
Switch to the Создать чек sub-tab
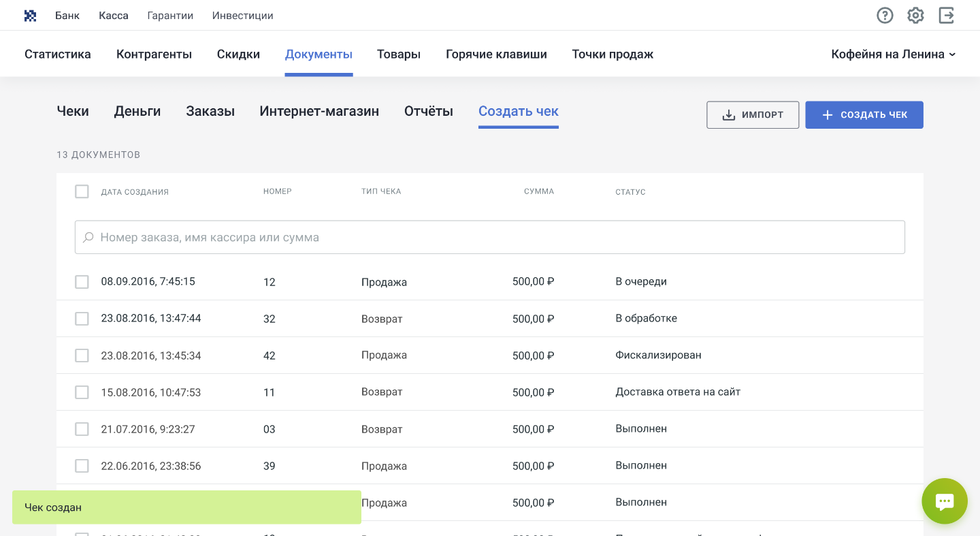[x=519, y=111]
